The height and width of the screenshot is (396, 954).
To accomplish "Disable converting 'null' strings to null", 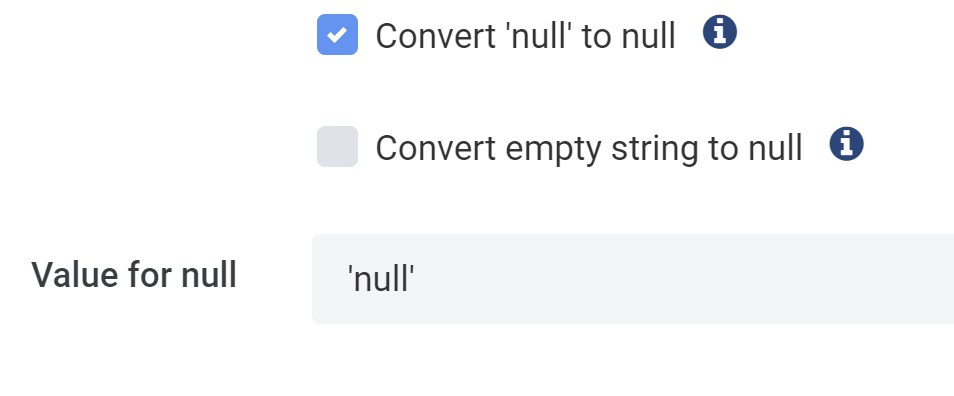I will 338,35.
